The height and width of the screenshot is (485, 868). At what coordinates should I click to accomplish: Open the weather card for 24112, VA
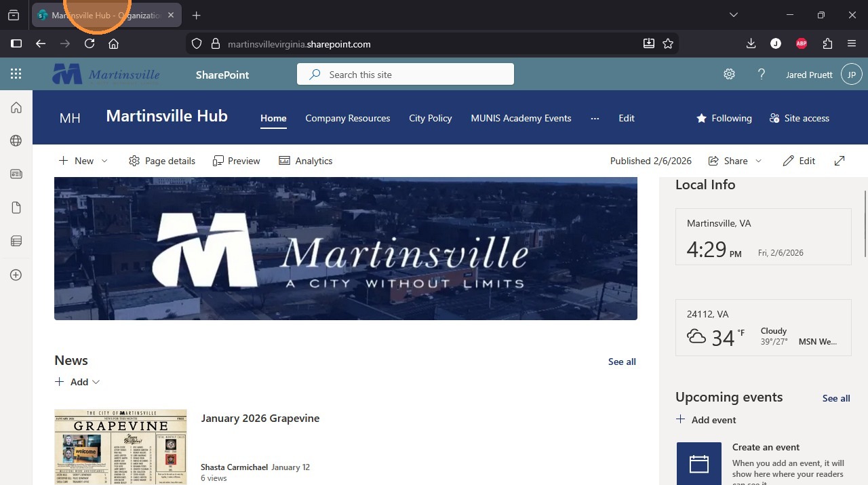(764, 328)
